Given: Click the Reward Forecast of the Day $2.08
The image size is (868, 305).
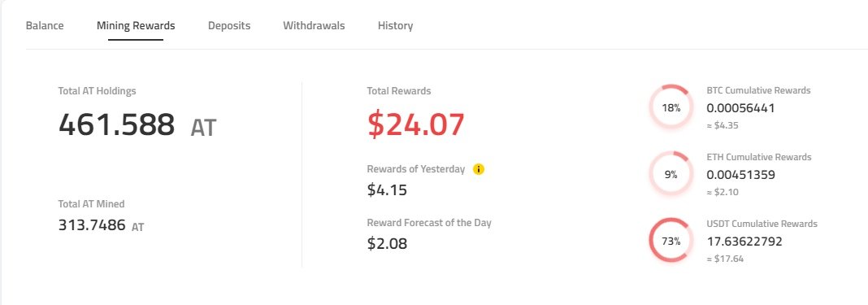Looking at the screenshot, I should point(387,243).
